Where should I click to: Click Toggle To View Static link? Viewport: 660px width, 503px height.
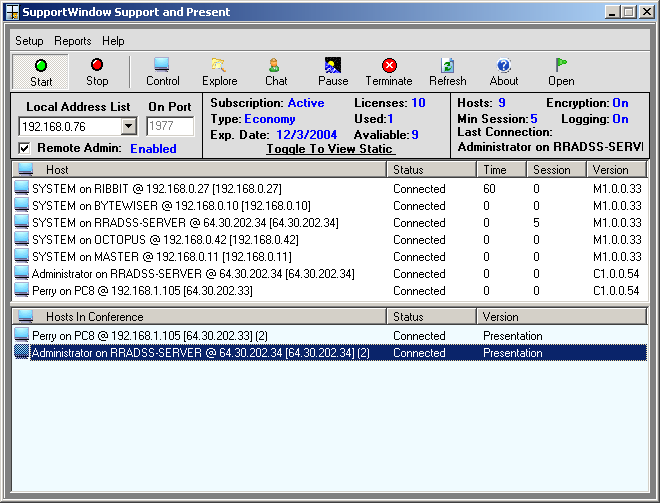coord(330,149)
